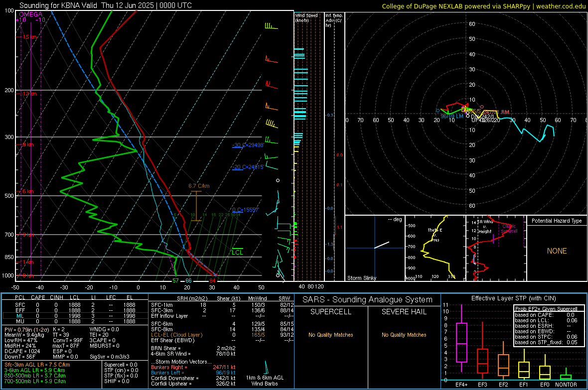
Task: Select the '15 km' height marker
Action: click(x=30, y=37)
